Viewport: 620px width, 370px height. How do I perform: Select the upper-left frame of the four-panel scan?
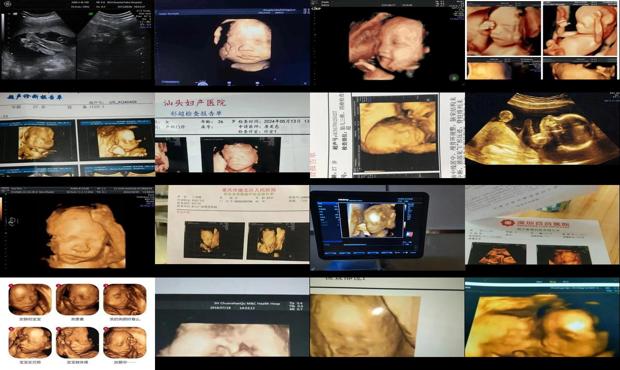point(503,28)
